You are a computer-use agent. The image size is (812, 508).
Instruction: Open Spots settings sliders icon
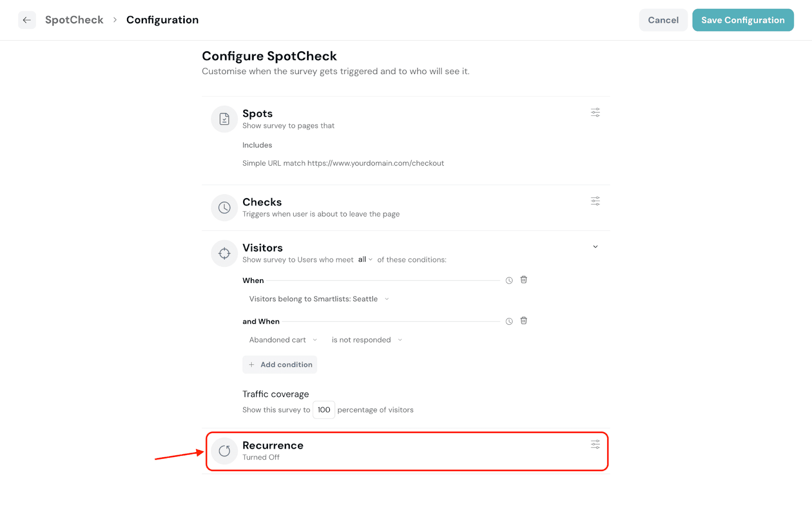click(x=595, y=112)
